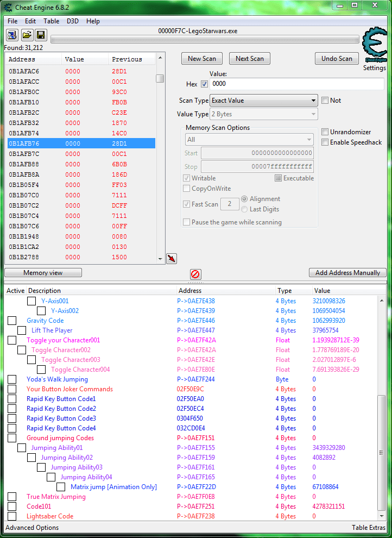The height and width of the screenshot is (538, 392).
Task: Select found address 0B1AFB76
Action: tap(81, 143)
